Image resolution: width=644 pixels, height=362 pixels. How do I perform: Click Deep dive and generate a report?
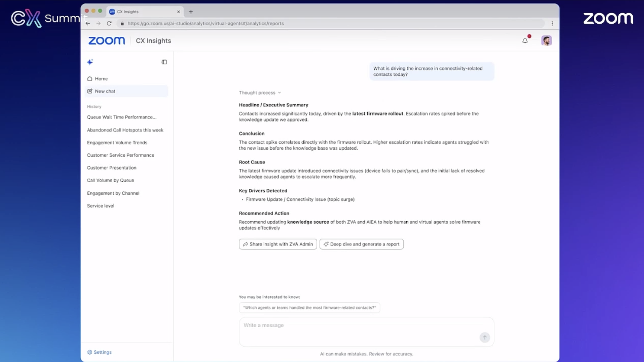pyautogui.click(x=361, y=244)
